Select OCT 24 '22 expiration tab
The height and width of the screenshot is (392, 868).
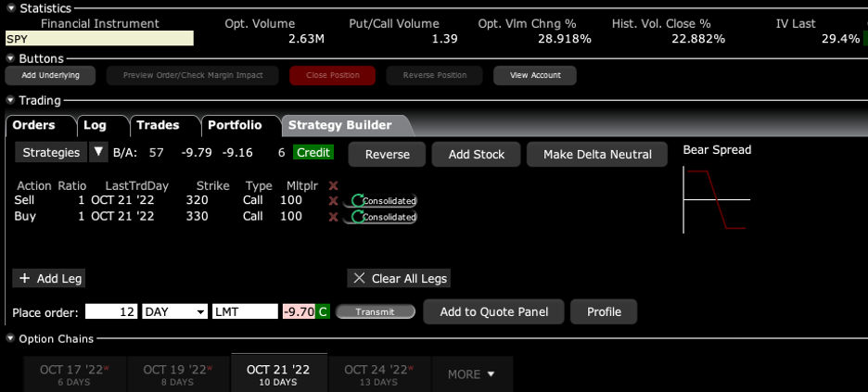(379, 374)
